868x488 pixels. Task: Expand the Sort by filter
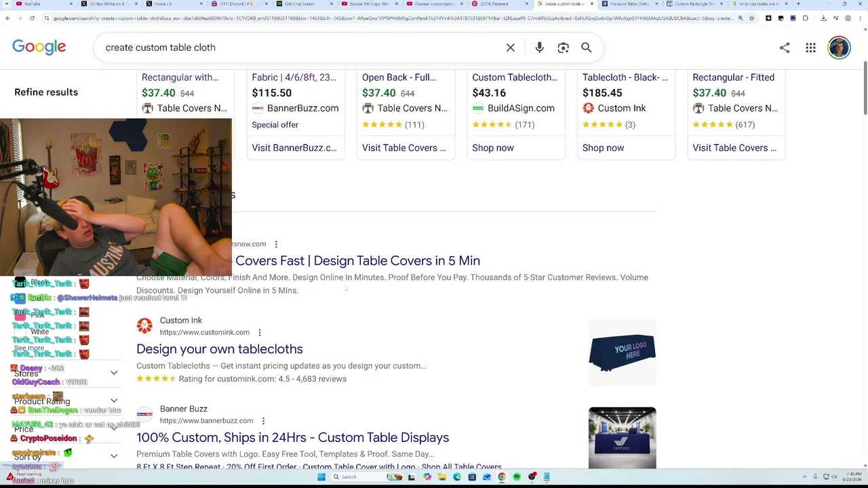click(x=66, y=456)
